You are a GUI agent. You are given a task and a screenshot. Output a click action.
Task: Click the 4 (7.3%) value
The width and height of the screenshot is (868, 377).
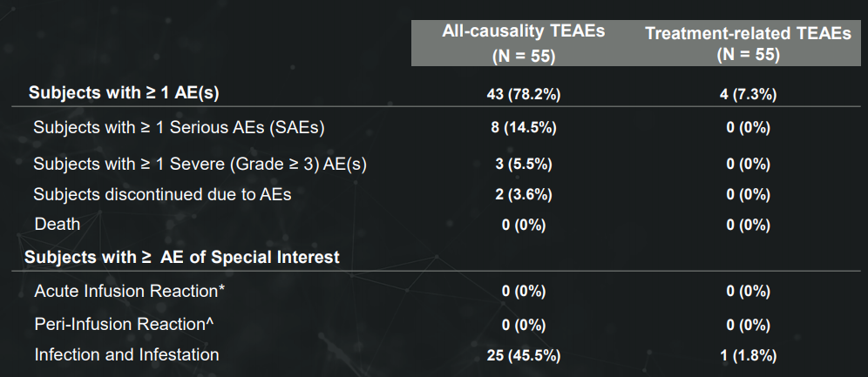748,94
